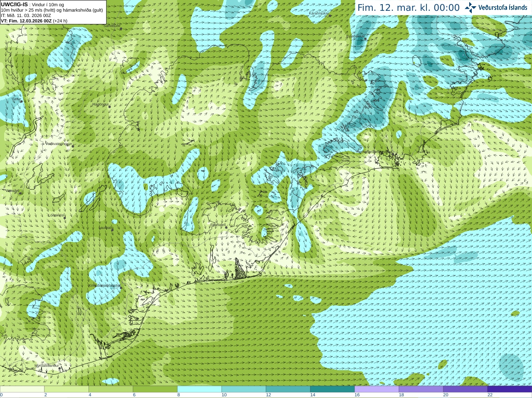The image size is (532, 398).
Task: Click the 14–16 m/s legend color
Action: pos(332,389)
